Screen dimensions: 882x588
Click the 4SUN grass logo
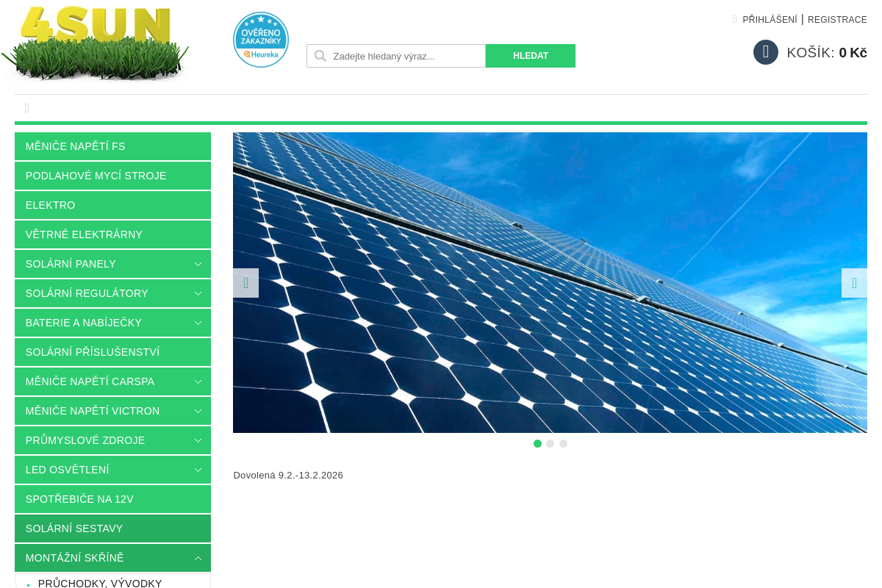pyautogui.click(x=96, y=43)
